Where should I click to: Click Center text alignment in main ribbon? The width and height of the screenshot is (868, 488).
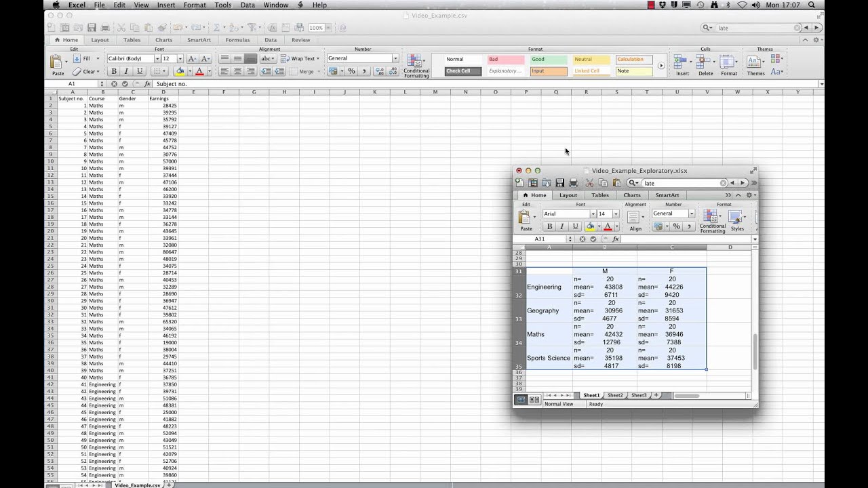pyautogui.click(x=237, y=71)
